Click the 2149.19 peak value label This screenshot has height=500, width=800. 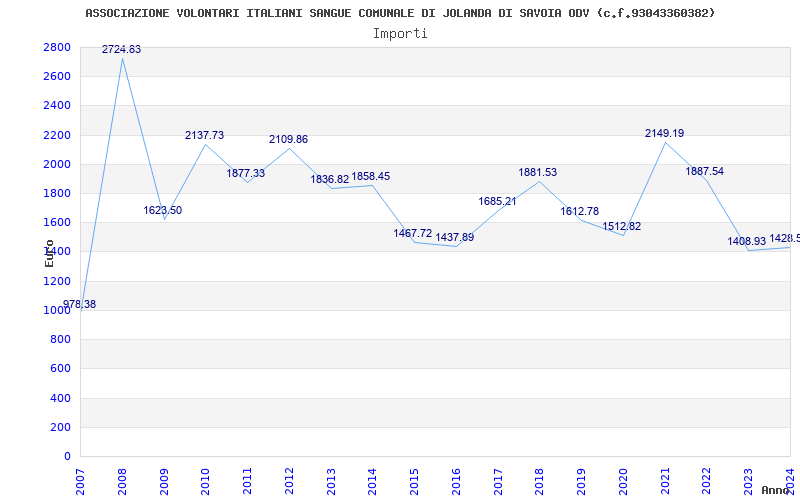tap(665, 133)
